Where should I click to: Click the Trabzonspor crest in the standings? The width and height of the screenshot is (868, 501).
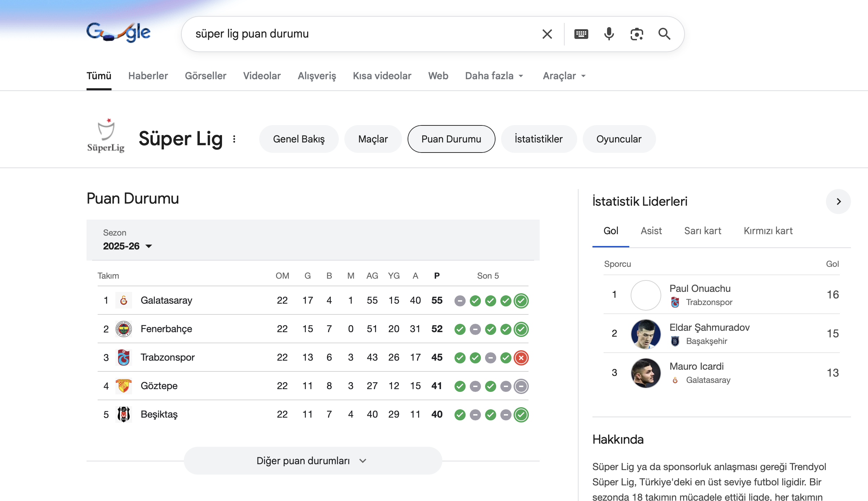[124, 357]
